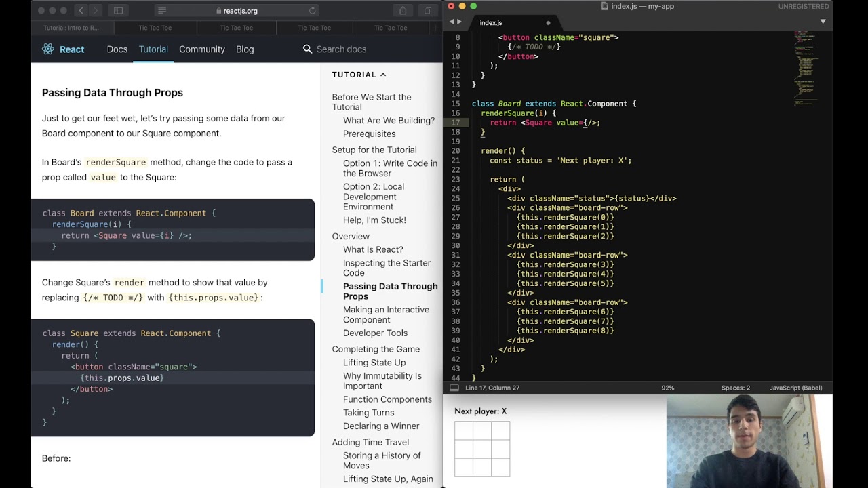Open 'Making an Interactive Component' link
868x488 pixels.
pos(386,314)
